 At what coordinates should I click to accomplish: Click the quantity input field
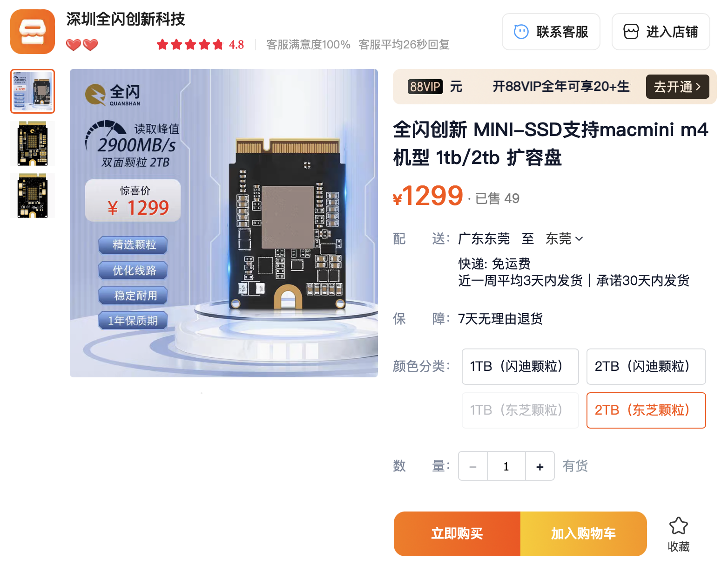coord(506,466)
